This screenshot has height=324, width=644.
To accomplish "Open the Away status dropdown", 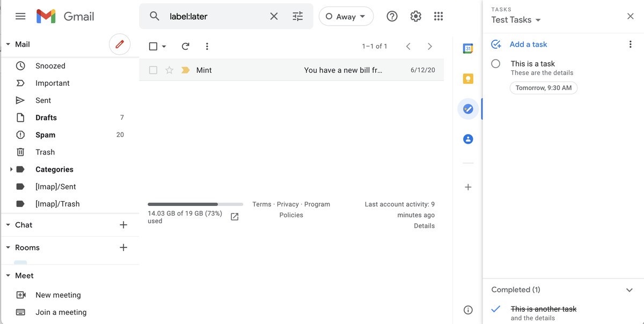I will pos(346,16).
